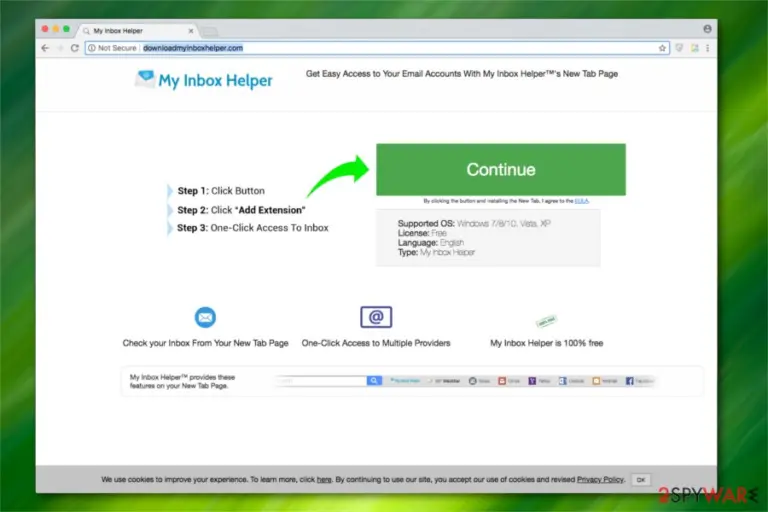768x512 pixels.
Task: Click the browser back arrow
Action: pos(45,48)
